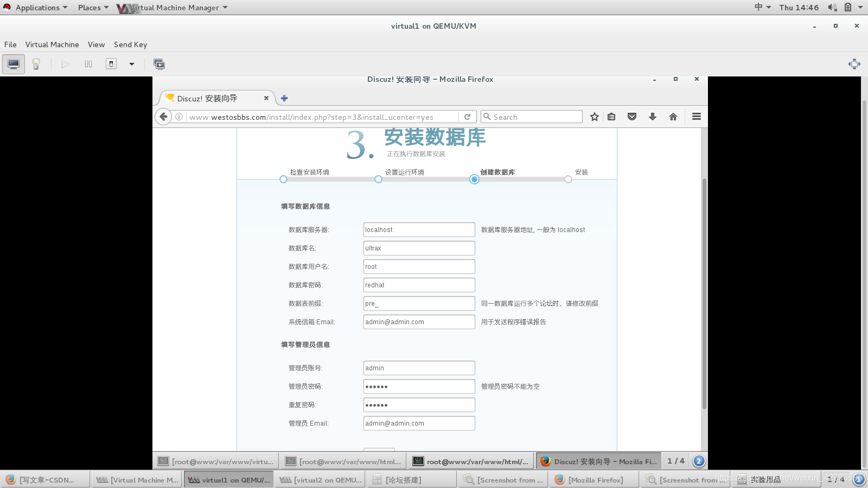Show site information icon in URL bar

[x=179, y=117]
